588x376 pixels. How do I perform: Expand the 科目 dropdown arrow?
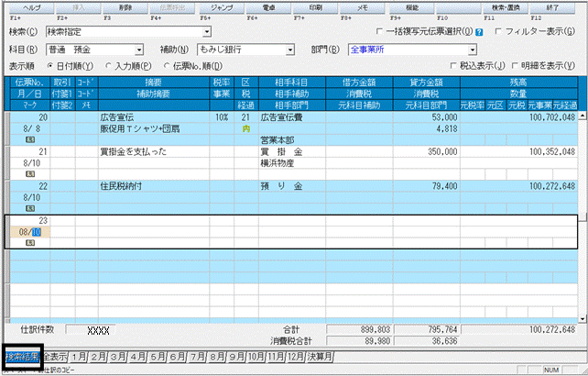click(x=139, y=50)
